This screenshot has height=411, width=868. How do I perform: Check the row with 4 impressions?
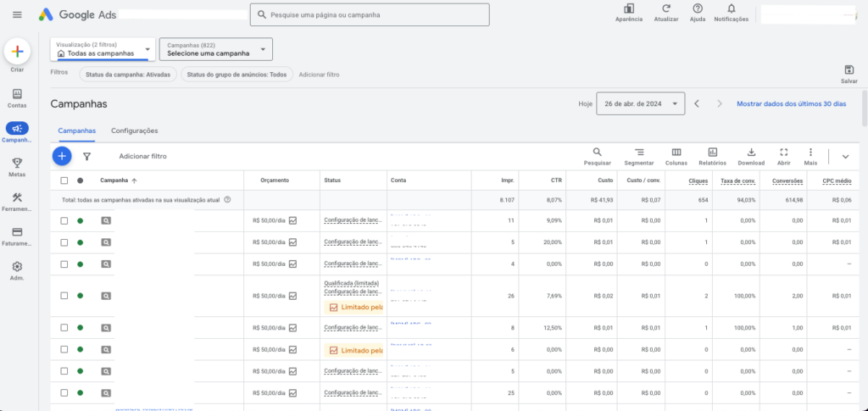pyautogui.click(x=64, y=264)
